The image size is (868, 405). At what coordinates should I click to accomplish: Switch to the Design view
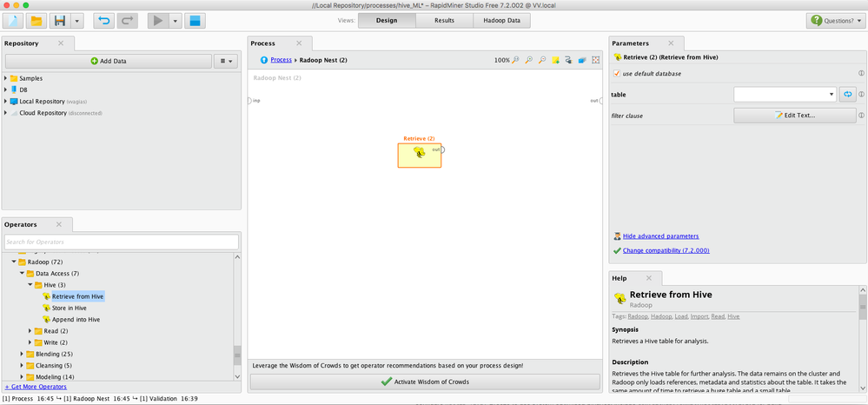click(x=387, y=21)
